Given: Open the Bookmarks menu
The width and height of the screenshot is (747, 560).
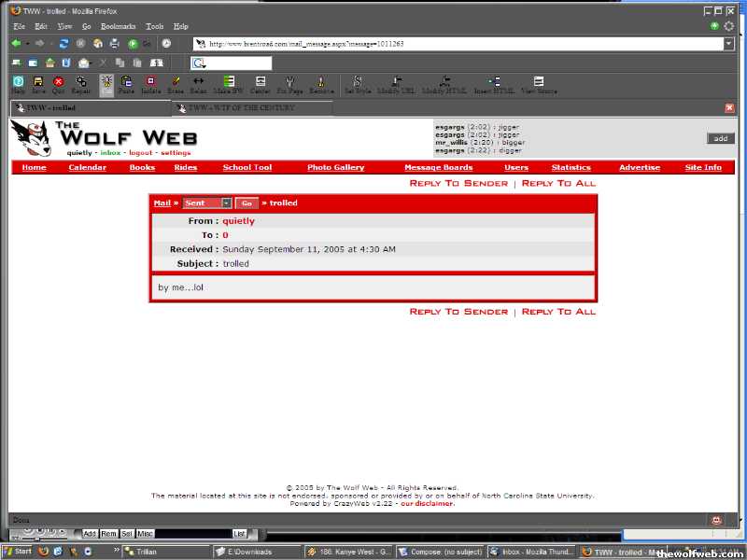Looking at the screenshot, I should [118, 26].
